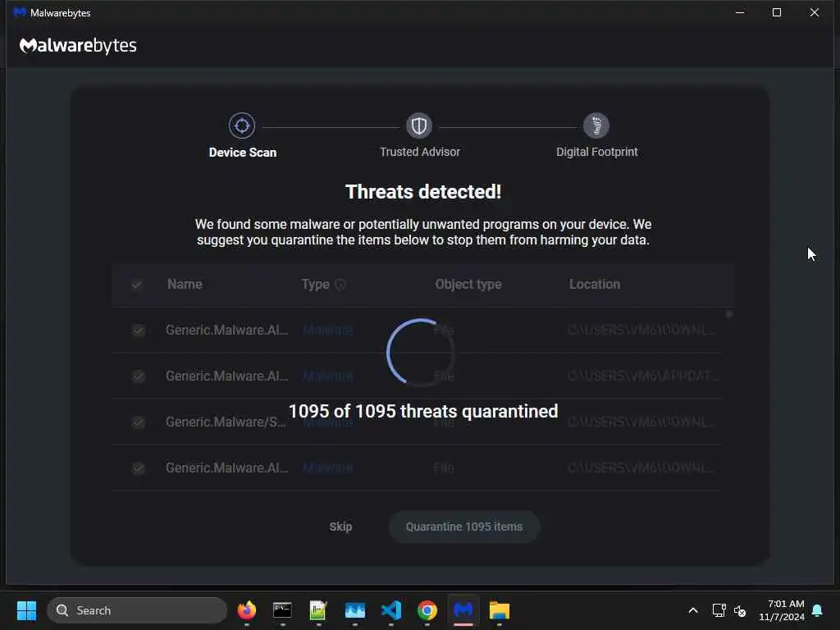840x630 pixels.
Task: Open File Explorer from taskbar
Action: (500, 610)
